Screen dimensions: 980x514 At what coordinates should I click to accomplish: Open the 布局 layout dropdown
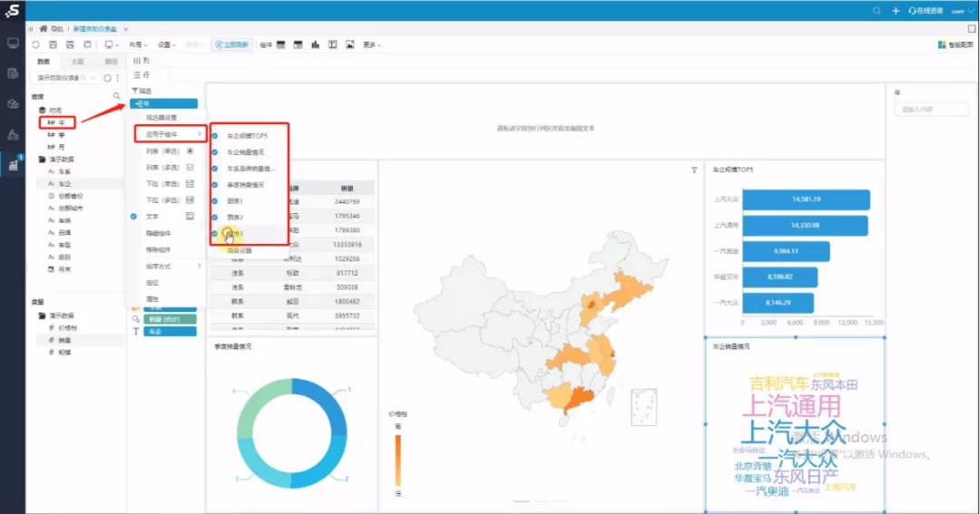click(138, 45)
